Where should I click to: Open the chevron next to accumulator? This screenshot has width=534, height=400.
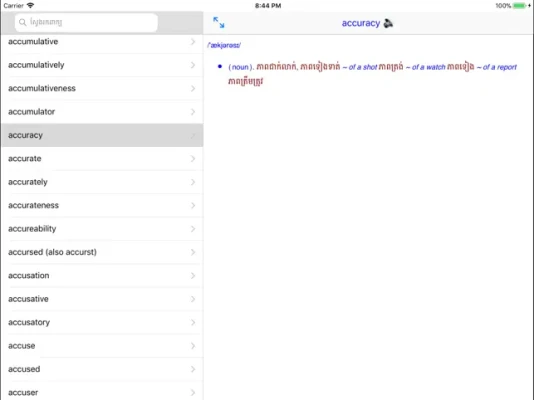pyautogui.click(x=193, y=112)
